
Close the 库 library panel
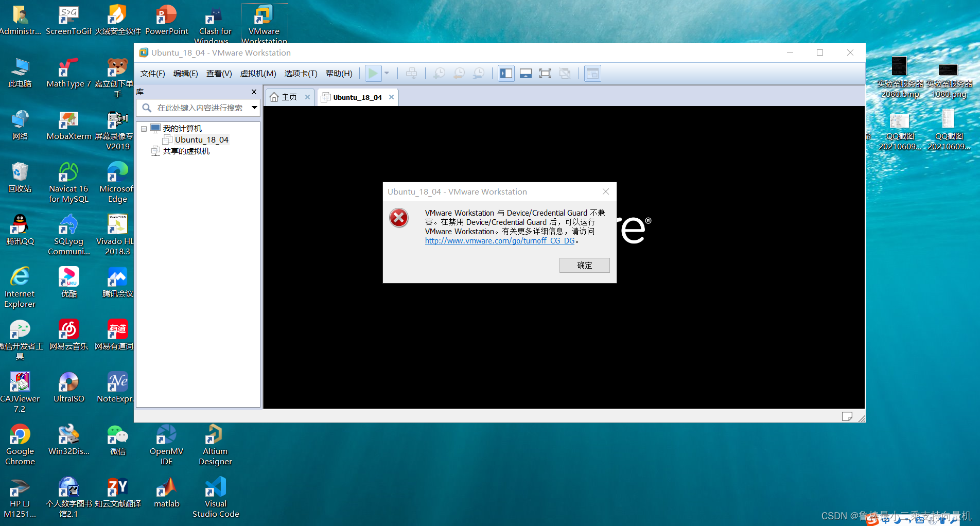(x=254, y=92)
